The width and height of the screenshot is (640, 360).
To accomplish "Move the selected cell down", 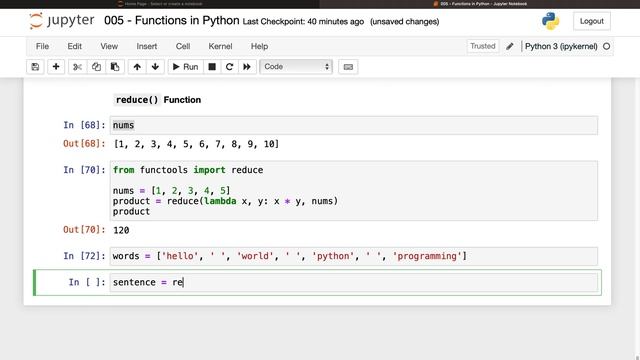I will (x=155, y=67).
